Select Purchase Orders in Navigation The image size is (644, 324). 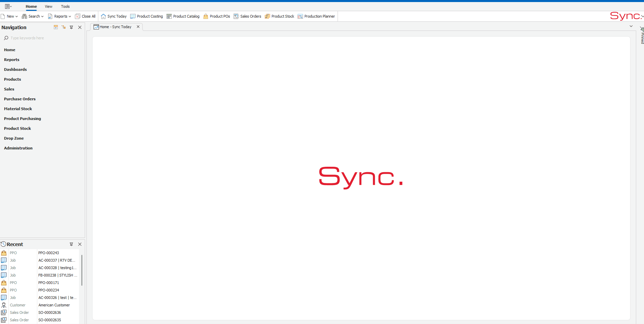pyautogui.click(x=20, y=99)
